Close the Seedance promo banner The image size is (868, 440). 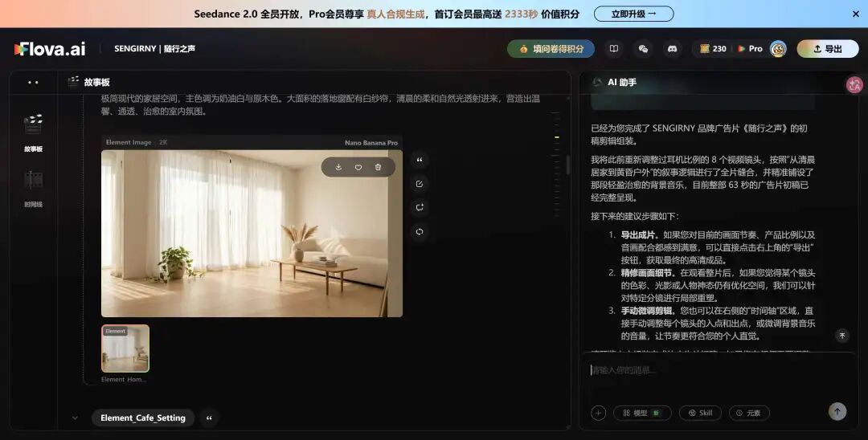click(856, 14)
